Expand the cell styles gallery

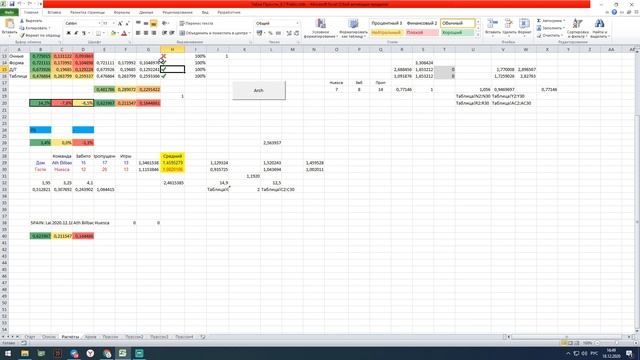tap(478, 36)
